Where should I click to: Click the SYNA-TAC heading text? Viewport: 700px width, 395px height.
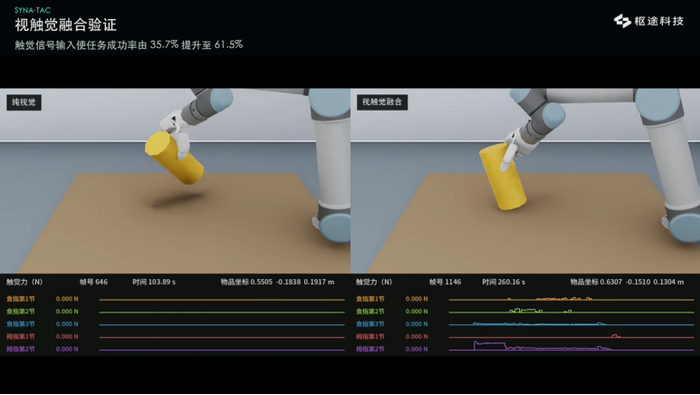tap(33, 10)
